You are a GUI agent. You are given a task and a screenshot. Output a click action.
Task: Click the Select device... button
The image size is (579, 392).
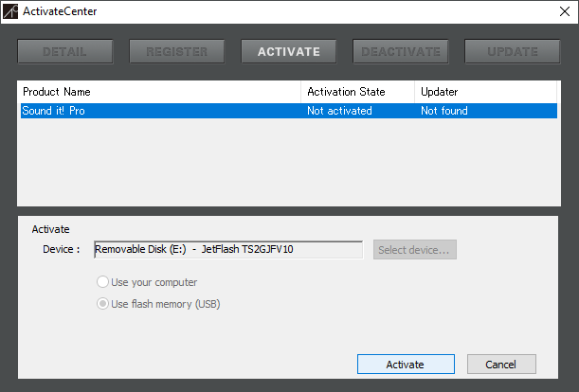[415, 250]
